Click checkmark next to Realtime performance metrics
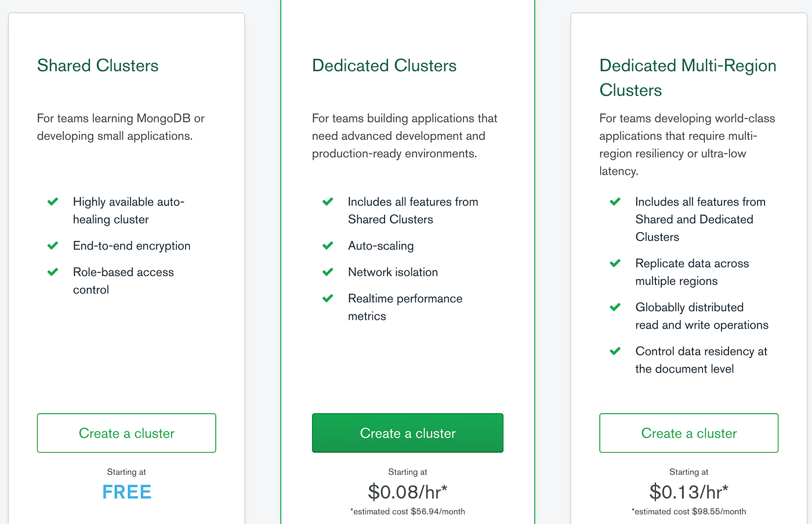The height and width of the screenshot is (524, 812). coord(328,298)
